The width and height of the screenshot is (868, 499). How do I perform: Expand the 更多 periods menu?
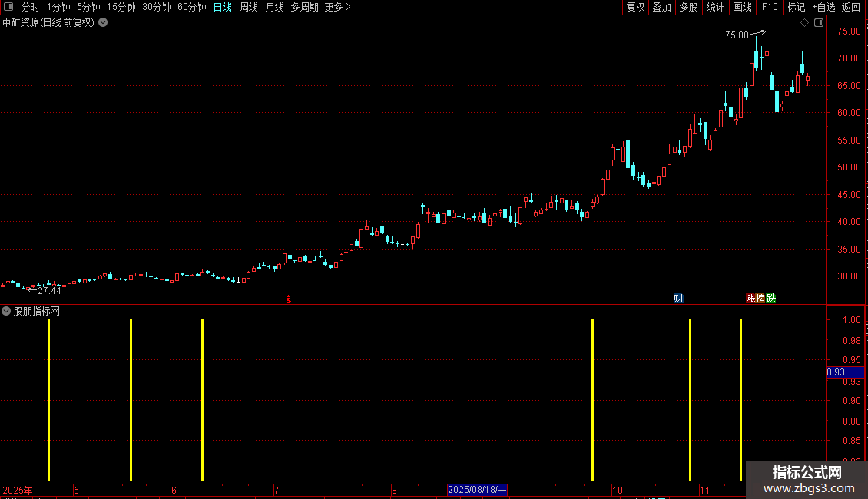[338, 7]
